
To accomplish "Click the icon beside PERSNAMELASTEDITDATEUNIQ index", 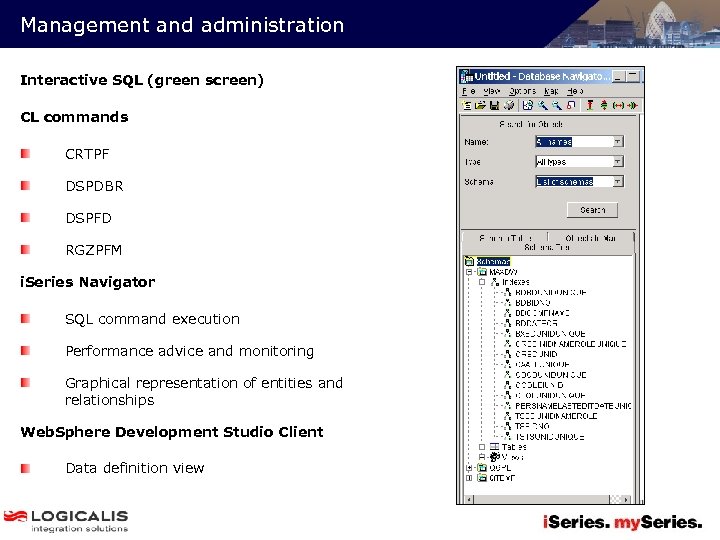I will (507, 406).
